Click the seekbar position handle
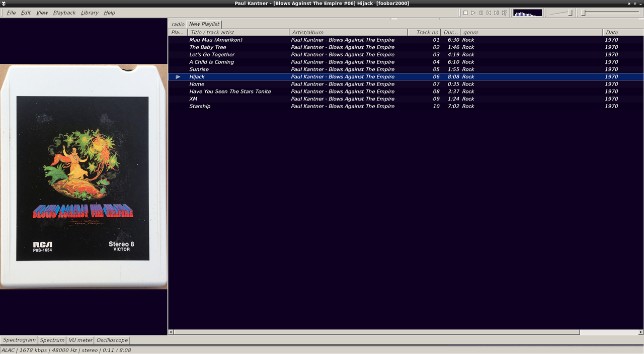Screen dimensions: 644x354 pyautogui.click(x=584, y=13)
